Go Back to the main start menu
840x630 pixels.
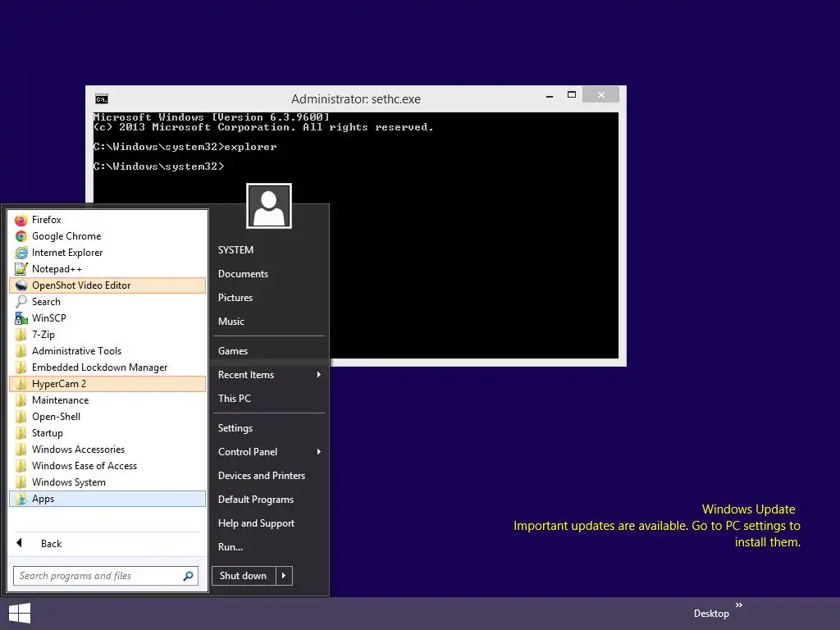tap(107, 544)
